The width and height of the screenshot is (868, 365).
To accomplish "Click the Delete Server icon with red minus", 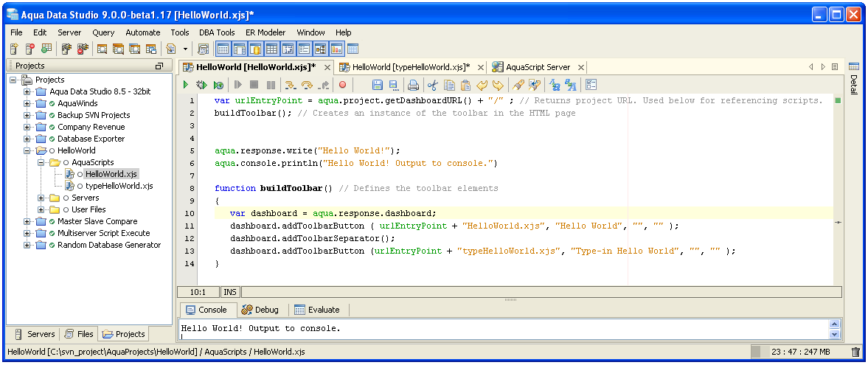I will [30, 49].
